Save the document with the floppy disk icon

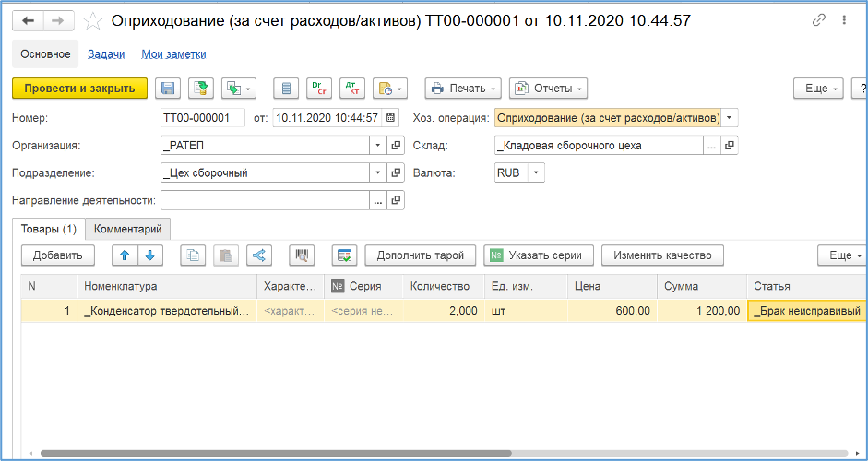coord(168,89)
